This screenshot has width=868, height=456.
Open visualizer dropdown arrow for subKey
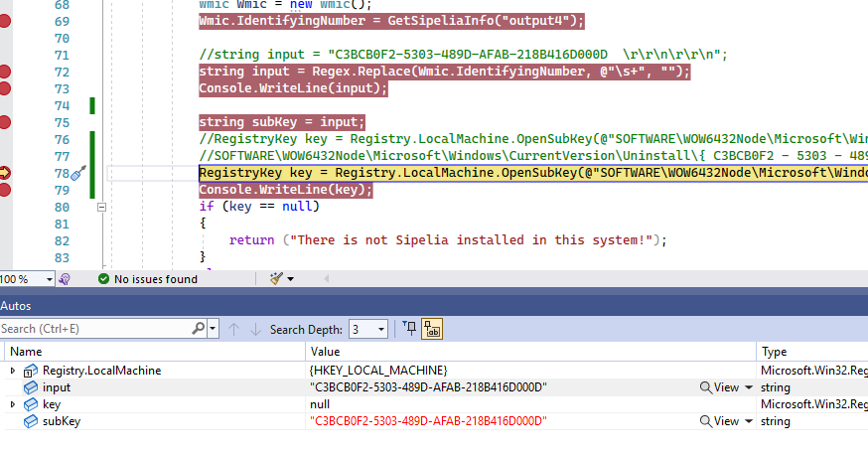[x=749, y=421]
